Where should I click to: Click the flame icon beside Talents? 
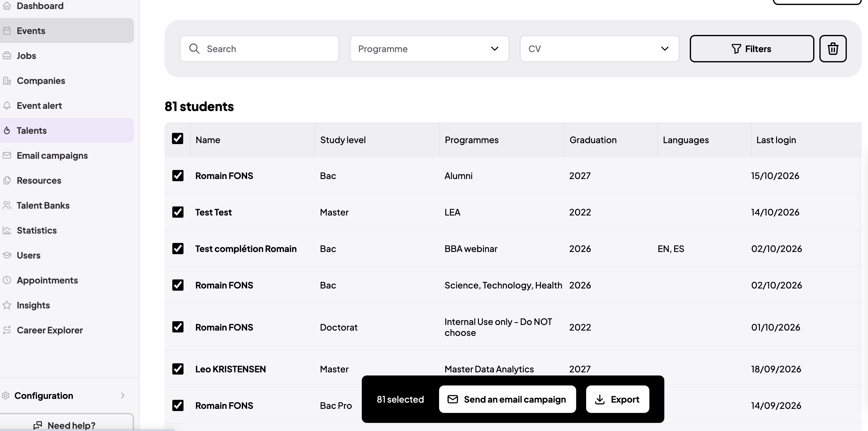(7, 130)
